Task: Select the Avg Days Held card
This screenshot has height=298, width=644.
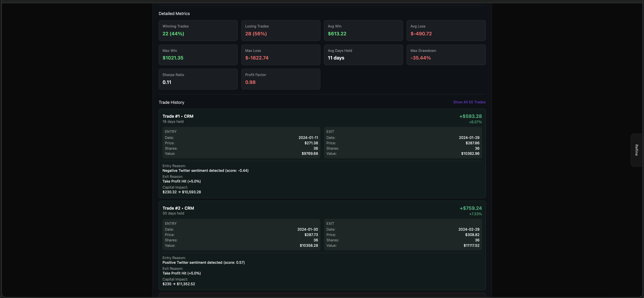Action: [x=363, y=55]
